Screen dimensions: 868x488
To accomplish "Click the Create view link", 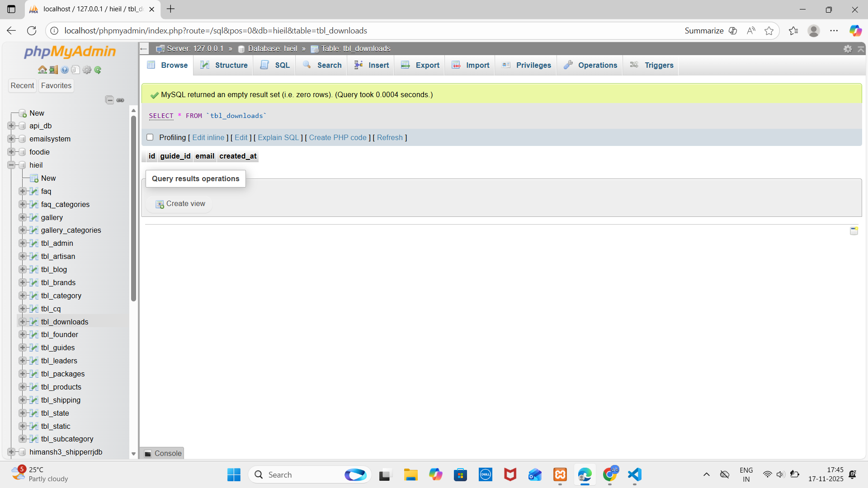I will (x=185, y=204).
